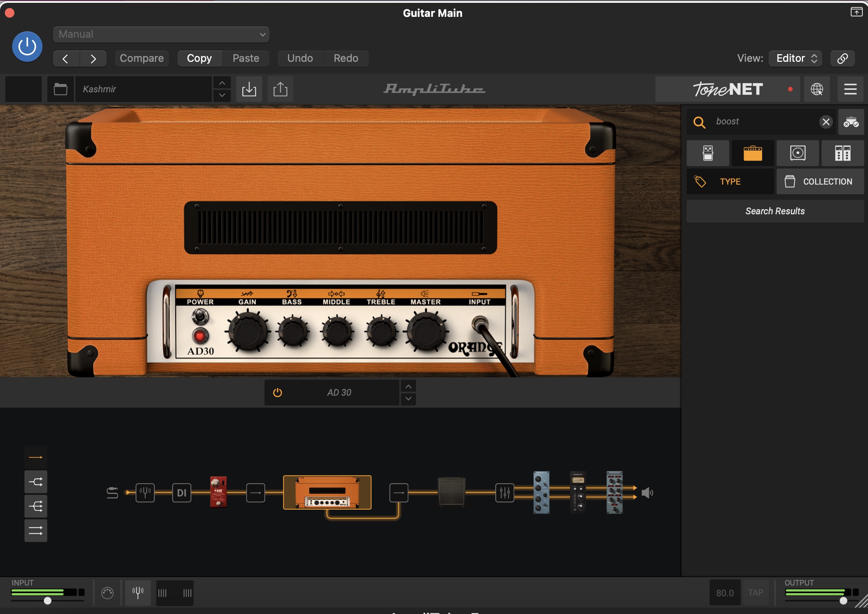Click the sidechain link icon
The height and width of the screenshot is (614, 868).
tap(842, 59)
